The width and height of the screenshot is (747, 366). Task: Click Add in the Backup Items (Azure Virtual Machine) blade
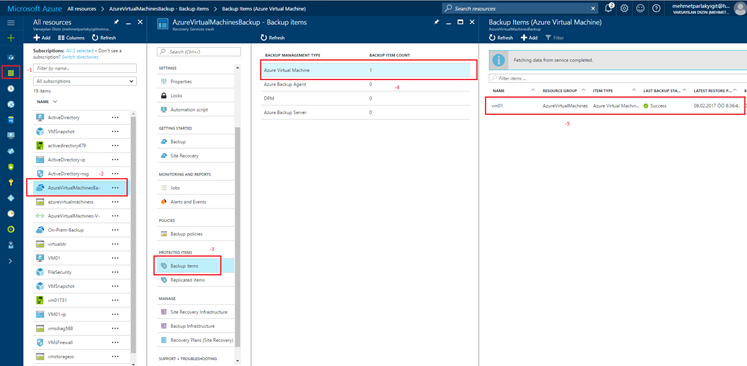click(x=529, y=38)
